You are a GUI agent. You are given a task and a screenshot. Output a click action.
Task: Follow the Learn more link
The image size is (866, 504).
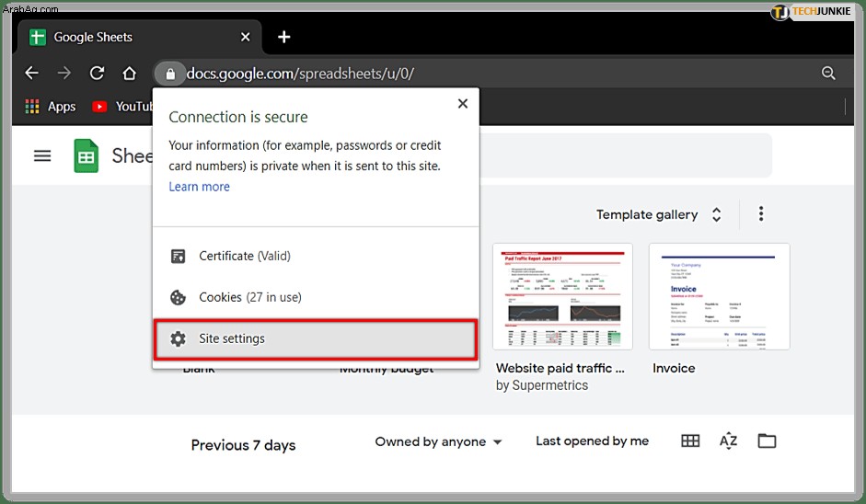[x=199, y=187]
